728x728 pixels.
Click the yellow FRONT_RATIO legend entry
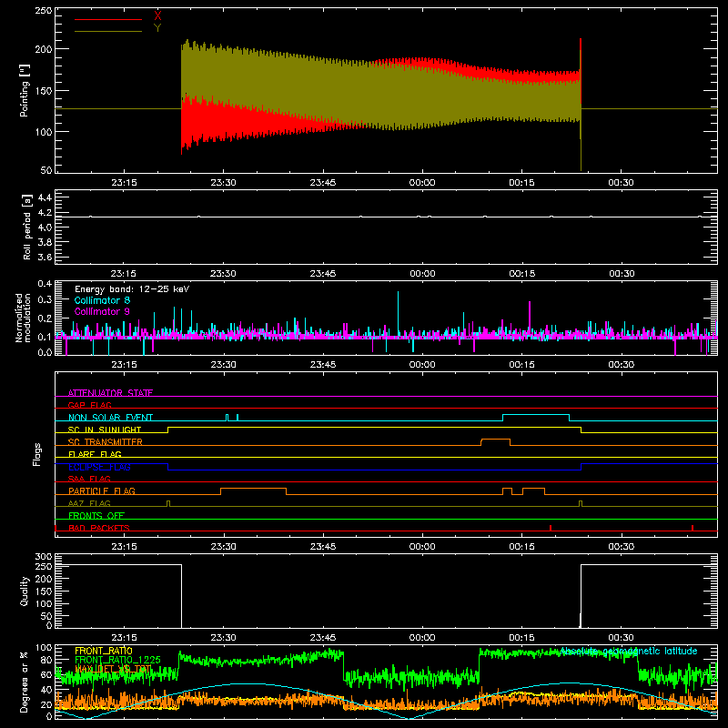tap(104, 651)
